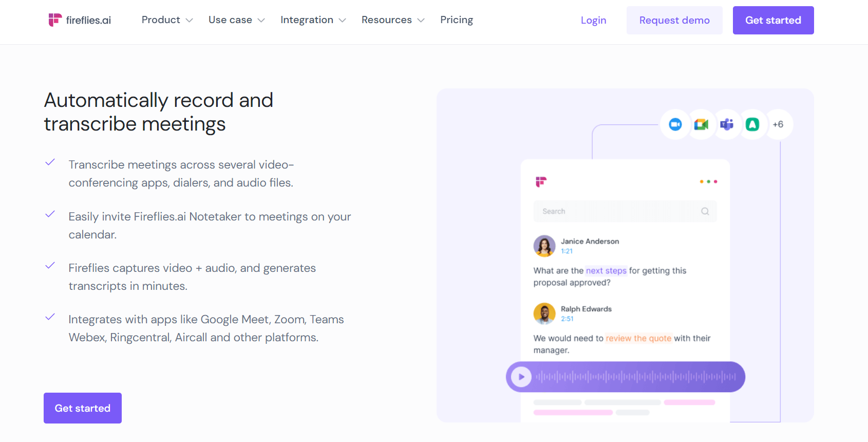Click the +6 more integrations badge
The image size is (868, 442).
[x=778, y=124]
